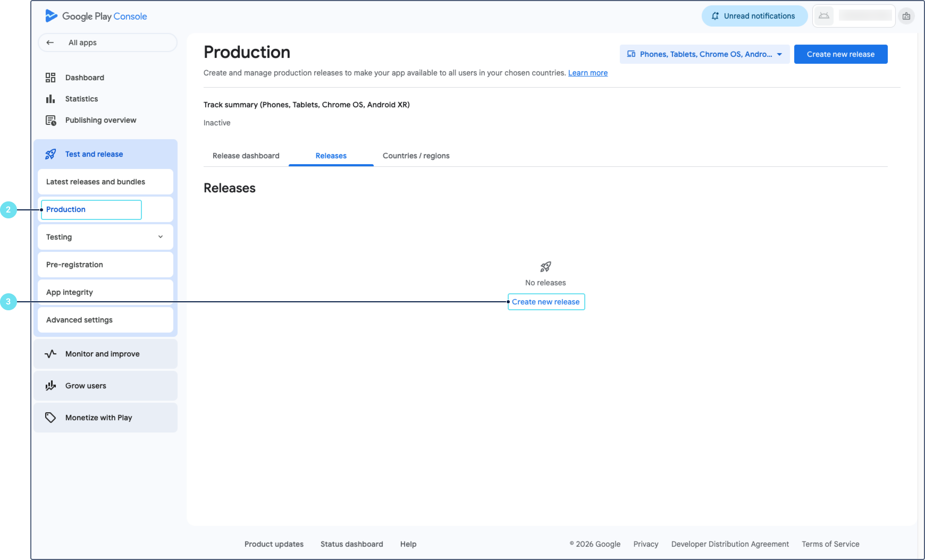Open App integrity in the sidebar

105,292
